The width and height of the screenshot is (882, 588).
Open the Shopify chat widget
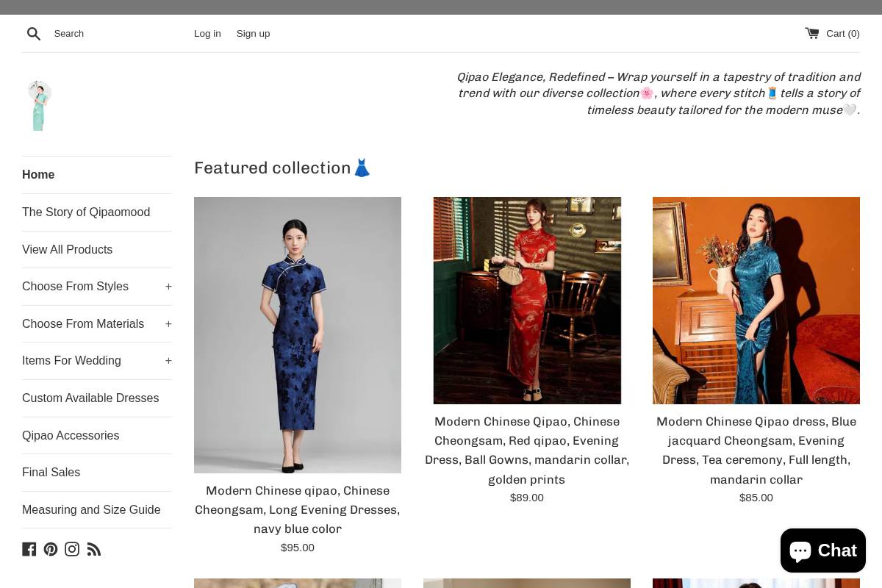(822, 551)
